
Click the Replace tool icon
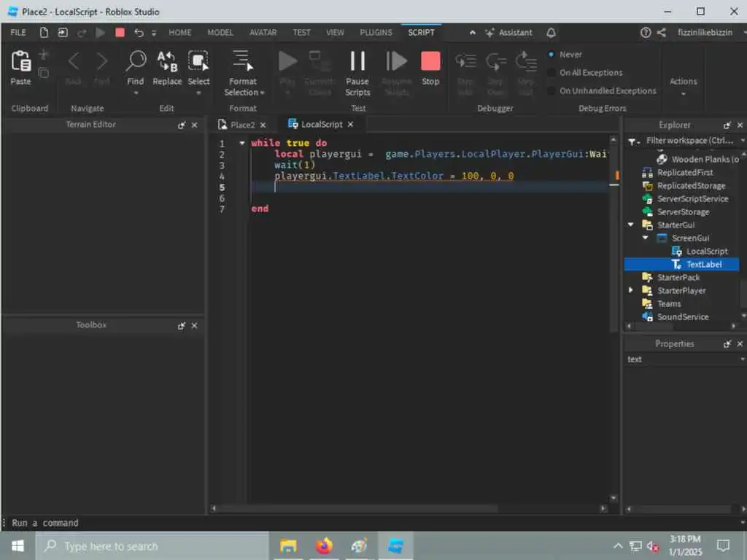click(x=167, y=61)
